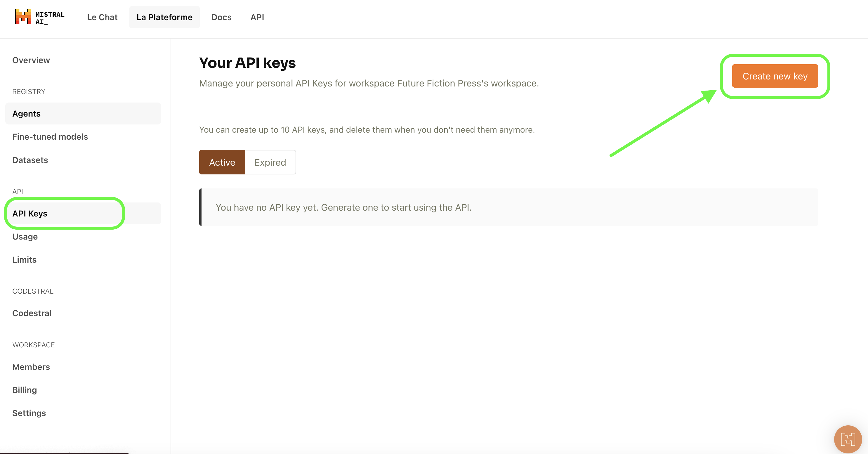Open the Codestral sidebar link
This screenshot has width=868, height=454.
coord(32,313)
